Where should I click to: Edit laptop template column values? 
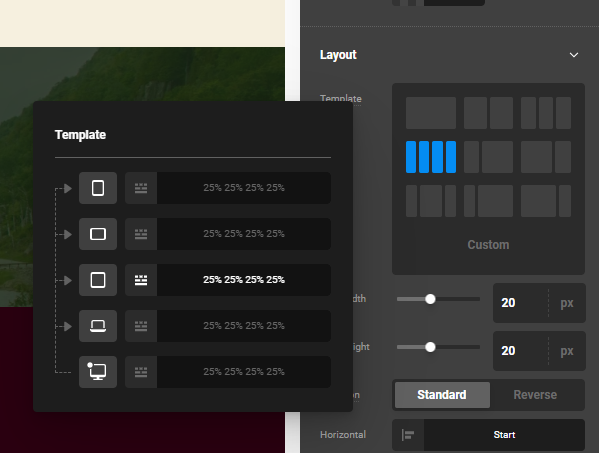click(244, 326)
